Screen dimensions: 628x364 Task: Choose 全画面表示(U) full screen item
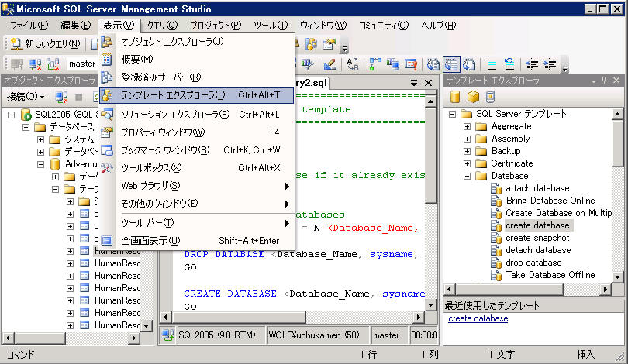[197, 240]
